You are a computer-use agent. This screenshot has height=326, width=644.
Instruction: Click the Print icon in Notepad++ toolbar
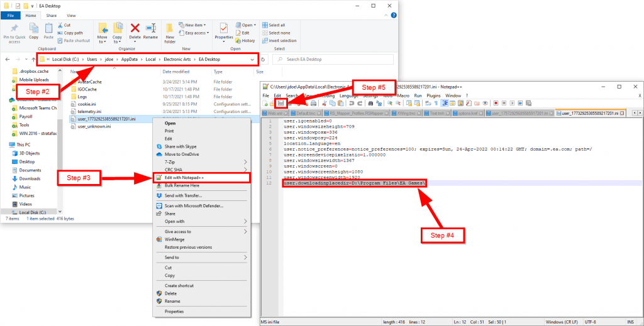coord(313,104)
